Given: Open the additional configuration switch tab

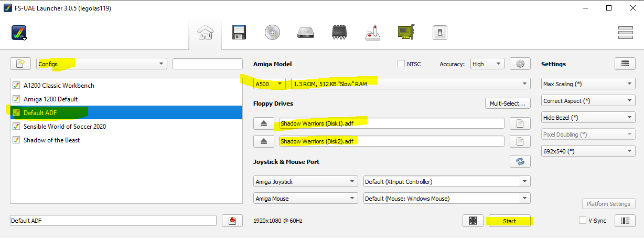Looking at the screenshot, I should point(439,33).
